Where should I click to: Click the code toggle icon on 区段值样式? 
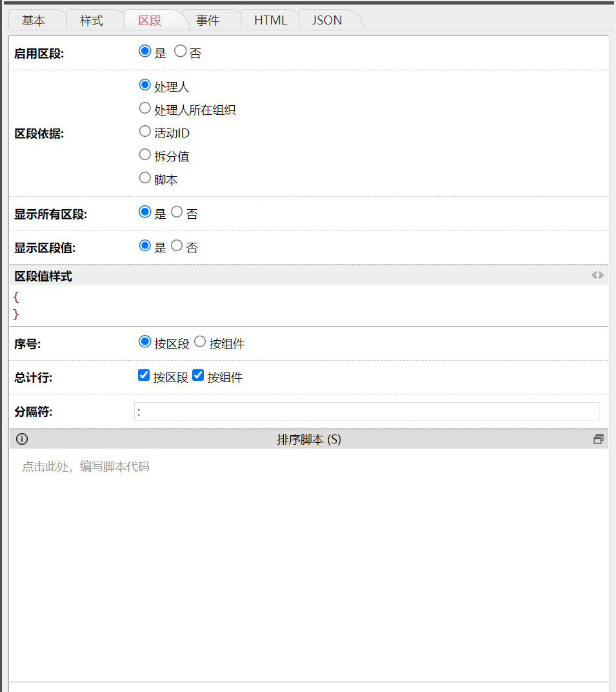(597, 275)
